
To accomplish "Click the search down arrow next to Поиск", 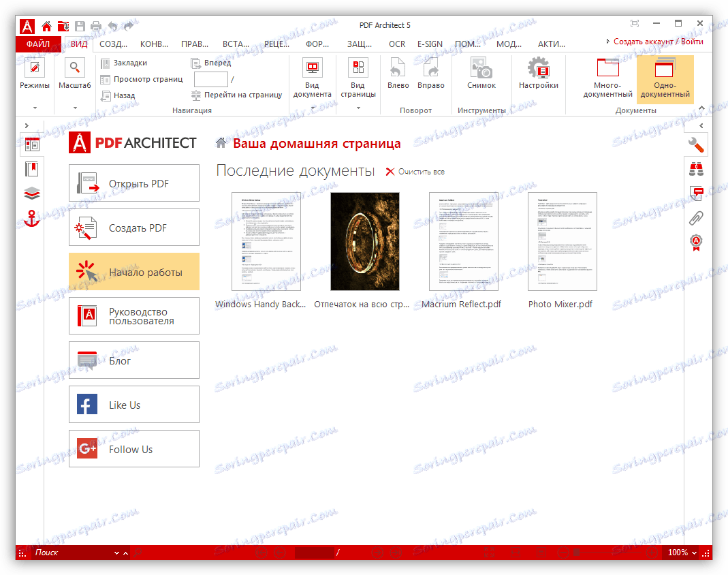I will pos(117,553).
